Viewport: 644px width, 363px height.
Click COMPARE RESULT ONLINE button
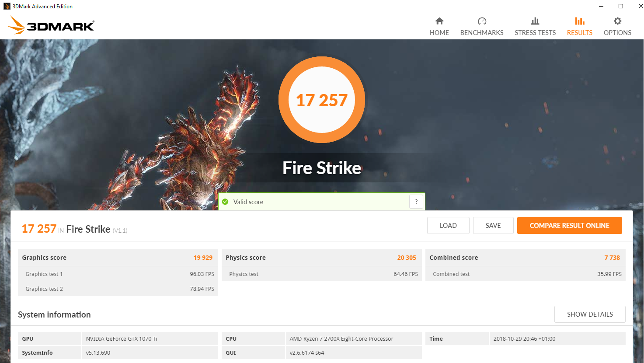coord(569,226)
